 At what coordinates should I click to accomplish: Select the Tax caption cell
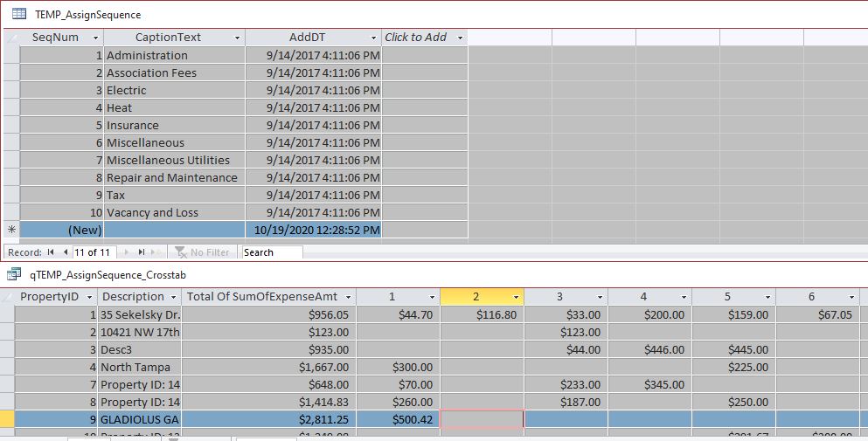pos(174,195)
